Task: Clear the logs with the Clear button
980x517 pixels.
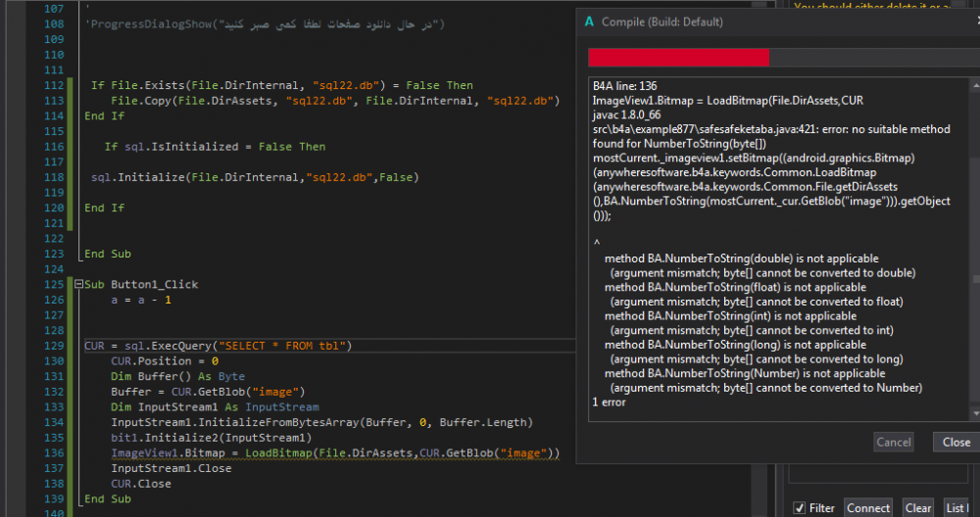Action: pyautogui.click(x=918, y=508)
